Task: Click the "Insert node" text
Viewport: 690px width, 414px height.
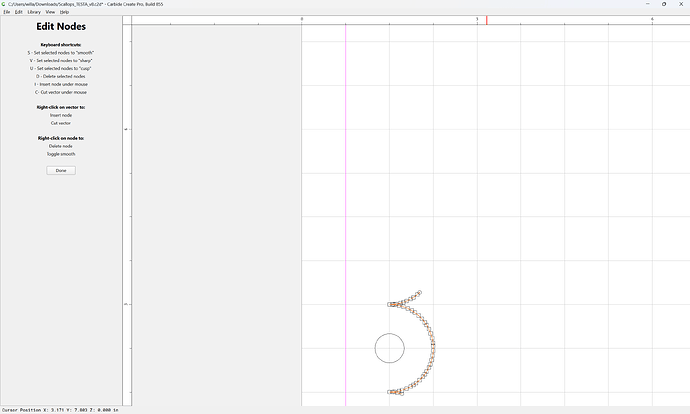Action: [61, 115]
